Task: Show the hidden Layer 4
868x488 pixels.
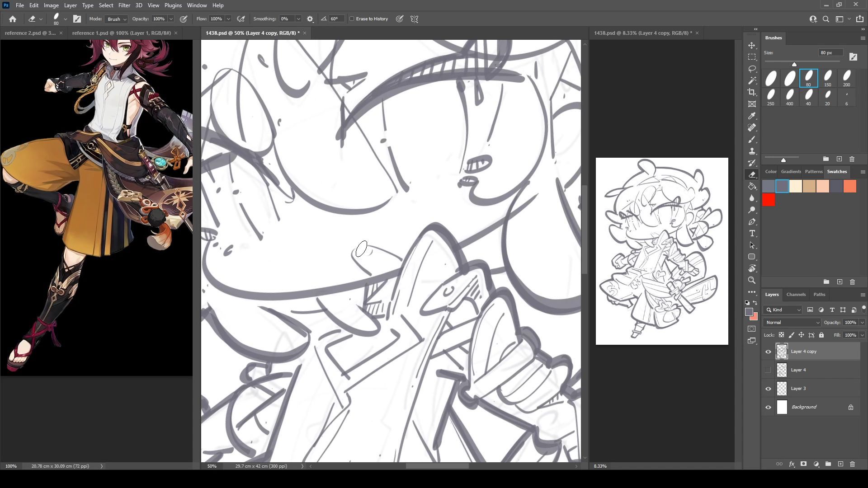Action: [768, 370]
